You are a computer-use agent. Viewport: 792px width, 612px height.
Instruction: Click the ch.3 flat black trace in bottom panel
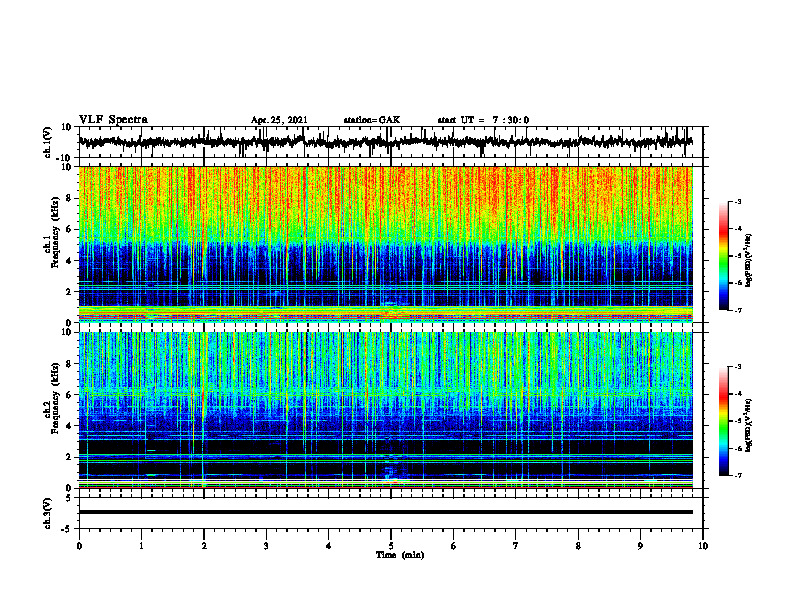point(385,512)
